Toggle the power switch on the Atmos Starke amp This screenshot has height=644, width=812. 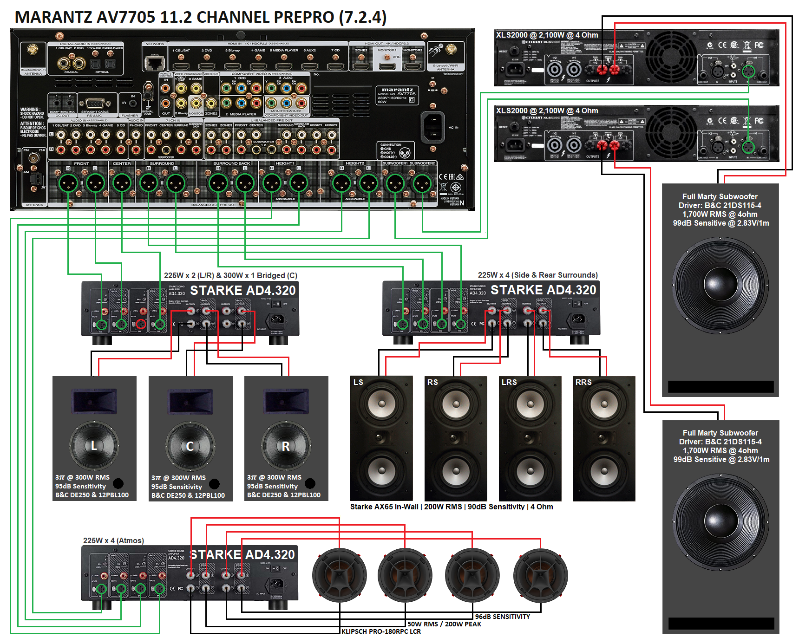(275, 568)
